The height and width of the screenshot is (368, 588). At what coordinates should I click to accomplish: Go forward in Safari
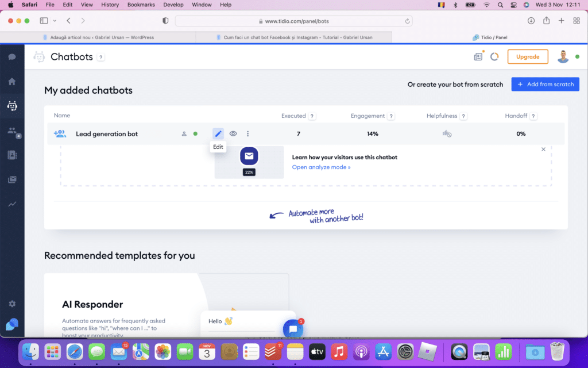tap(83, 21)
